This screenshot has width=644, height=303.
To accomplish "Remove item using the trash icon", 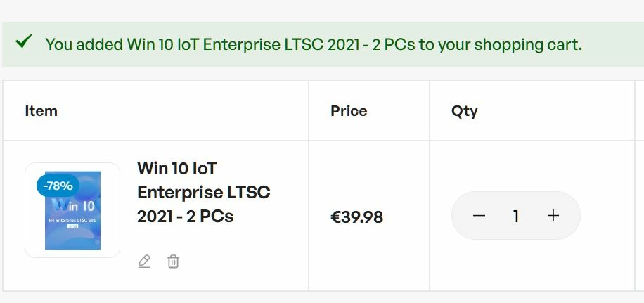I will [173, 262].
